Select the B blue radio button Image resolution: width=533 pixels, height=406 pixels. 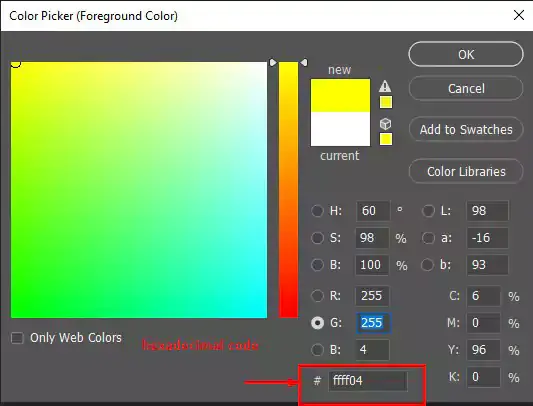click(x=317, y=350)
